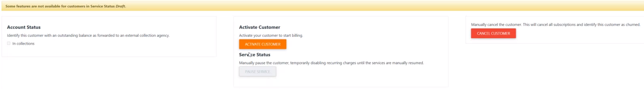The height and width of the screenshot is (89, 644).
Task: Click the 'Activate your customer to start billing' text
Action: tap(271, 36)
